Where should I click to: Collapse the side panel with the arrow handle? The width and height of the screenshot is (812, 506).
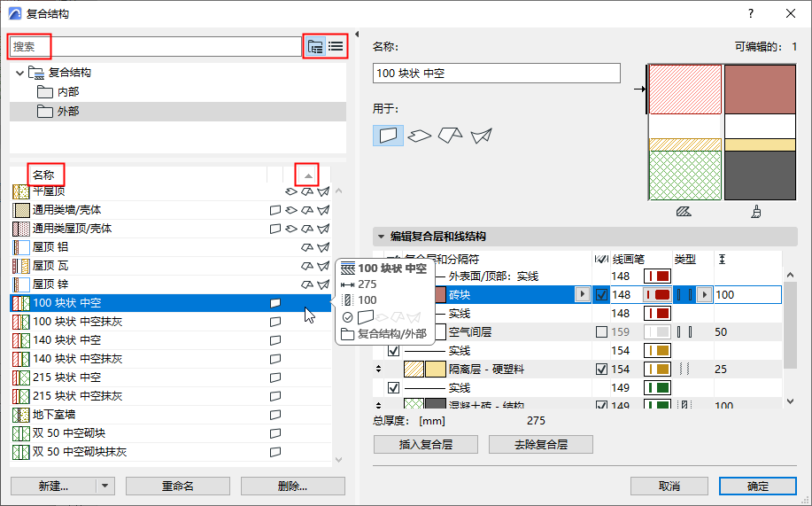click(x=357, y=35)
